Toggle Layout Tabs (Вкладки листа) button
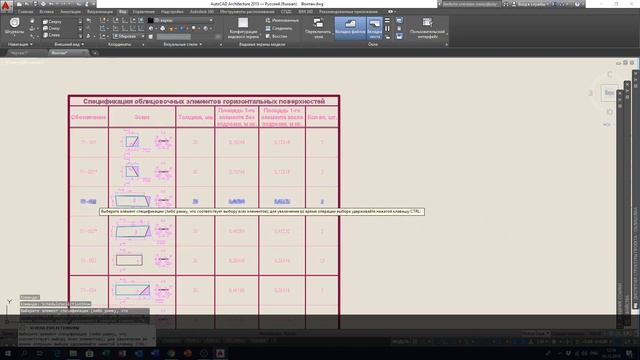The image size is (640, 360). [374, 28]
